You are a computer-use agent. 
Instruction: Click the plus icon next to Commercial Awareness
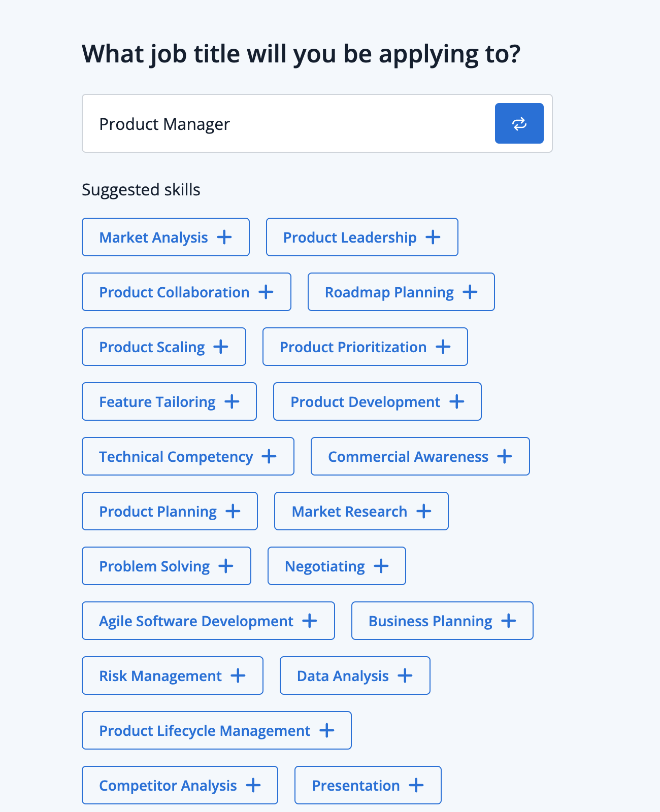coord(505,456)
